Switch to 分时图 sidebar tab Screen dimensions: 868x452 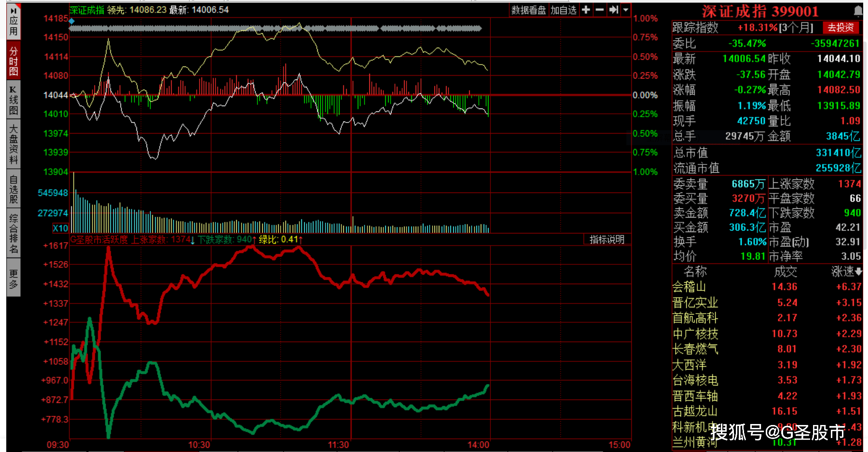point(14,61)
